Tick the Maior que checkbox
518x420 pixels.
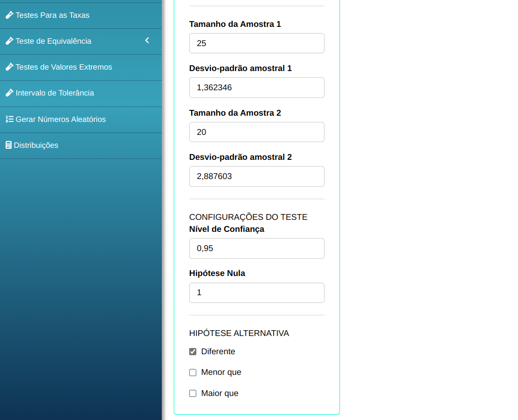click(193, 394)
